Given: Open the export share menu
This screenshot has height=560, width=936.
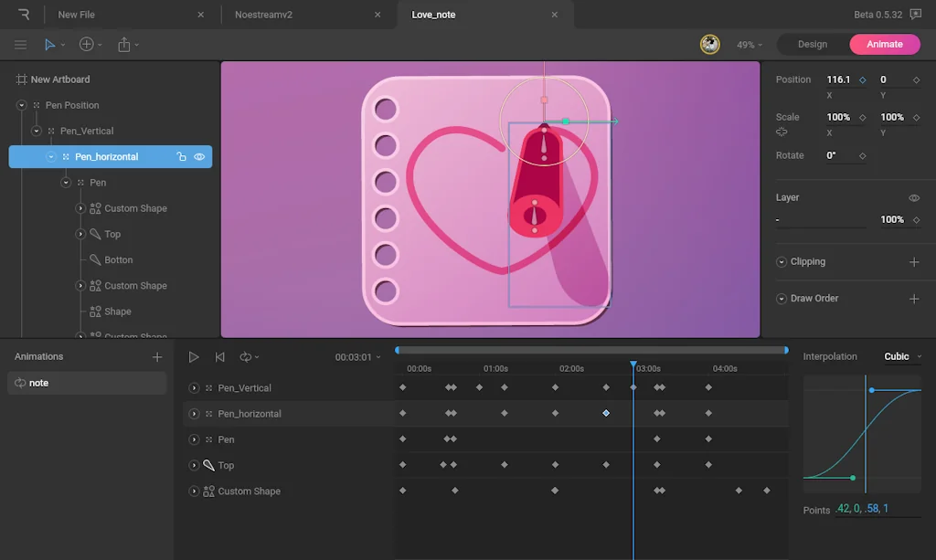Looking at the screenshot, I should tap(124, 45).
